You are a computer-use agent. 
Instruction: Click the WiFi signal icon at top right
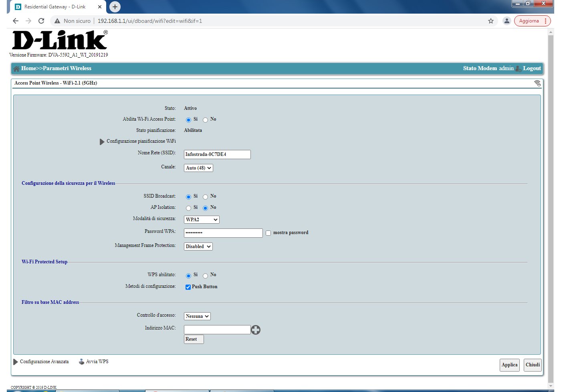[537, 83]
